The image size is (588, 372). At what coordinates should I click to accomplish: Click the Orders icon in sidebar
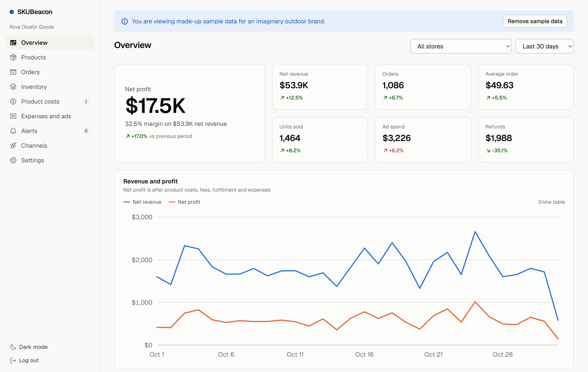coord(13,72)
